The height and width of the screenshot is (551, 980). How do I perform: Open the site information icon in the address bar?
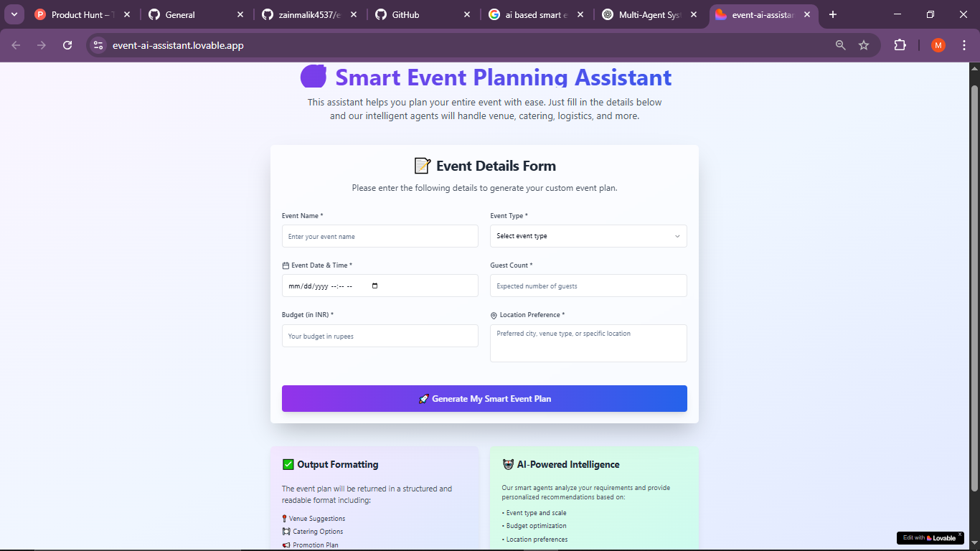click(x=98, y=45)
